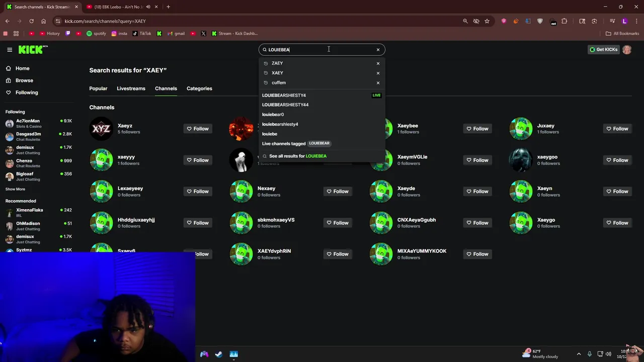Image resolution: width=644 pixels, height=362 pixels.
Task: Follow the sbkmohxaeyVS channel
Action: point(338,223)
